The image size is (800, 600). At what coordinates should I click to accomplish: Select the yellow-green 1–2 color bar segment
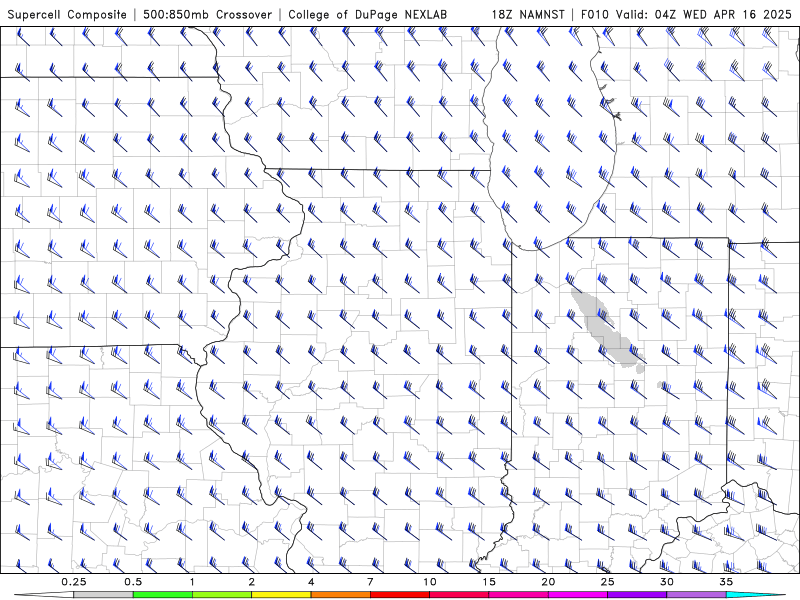click(x=221, y=595)
